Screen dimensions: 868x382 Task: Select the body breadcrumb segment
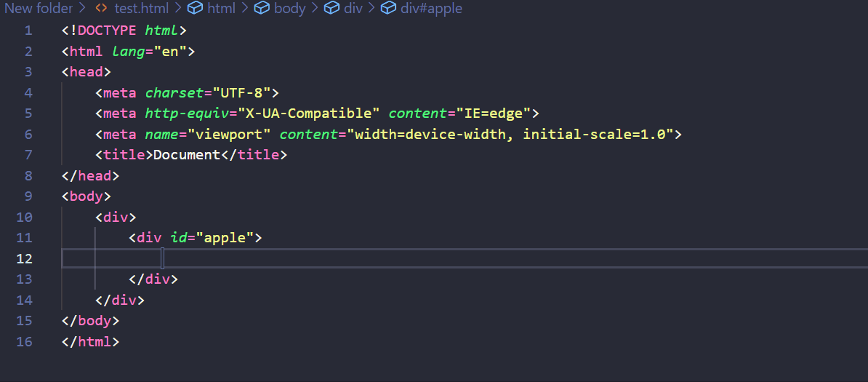[x=289, y=8]
